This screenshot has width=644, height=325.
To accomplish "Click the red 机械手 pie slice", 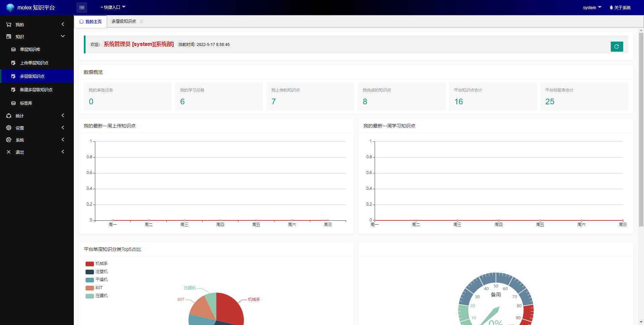I will click(x=230, y=309).
